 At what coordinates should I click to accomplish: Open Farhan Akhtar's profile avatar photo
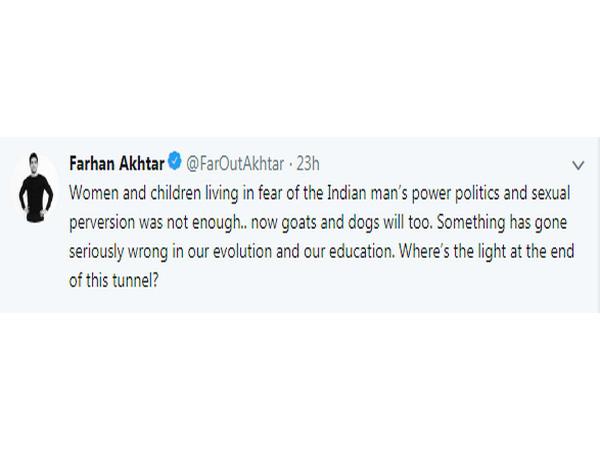(35, 188)
